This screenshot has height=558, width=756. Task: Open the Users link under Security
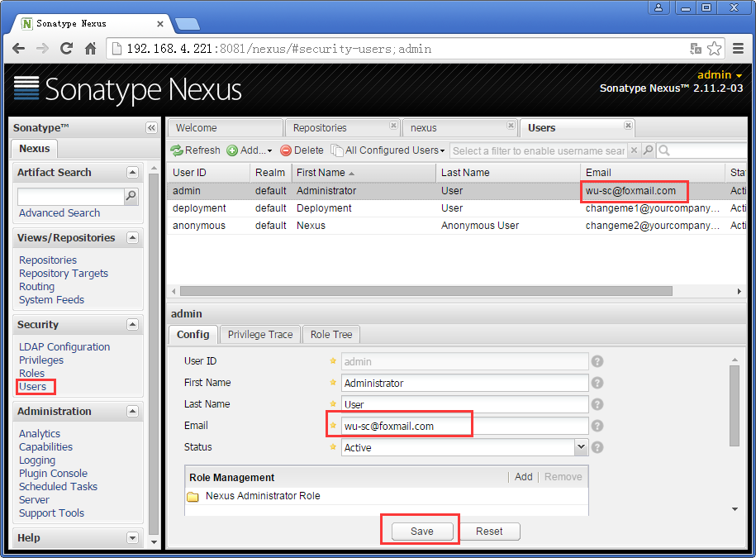[x=32, y=387]
